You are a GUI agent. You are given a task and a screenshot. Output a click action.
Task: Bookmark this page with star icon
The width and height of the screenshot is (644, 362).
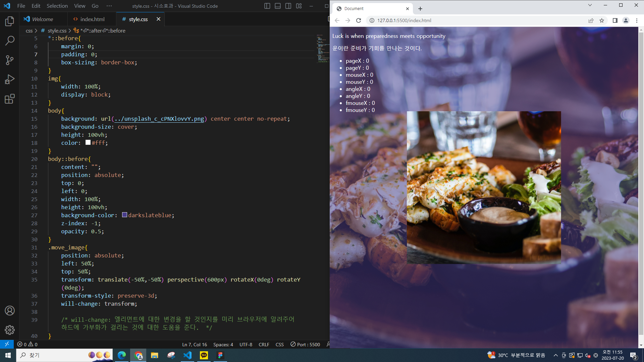[602, 20]
